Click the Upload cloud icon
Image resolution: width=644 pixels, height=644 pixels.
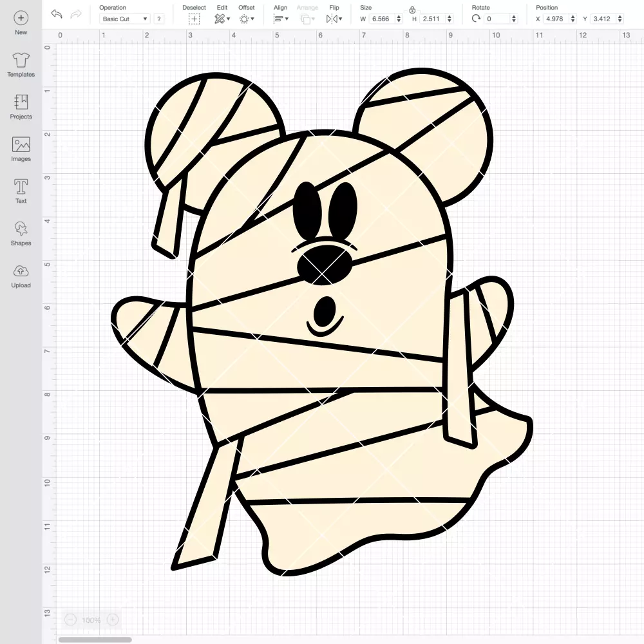point(21,271)
